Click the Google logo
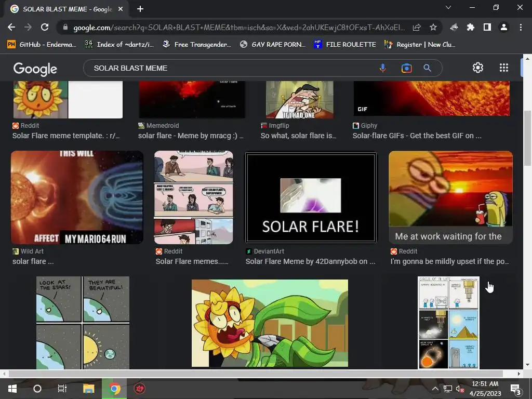The width and height of the screenshot is (532, 399). pos(35,69)
